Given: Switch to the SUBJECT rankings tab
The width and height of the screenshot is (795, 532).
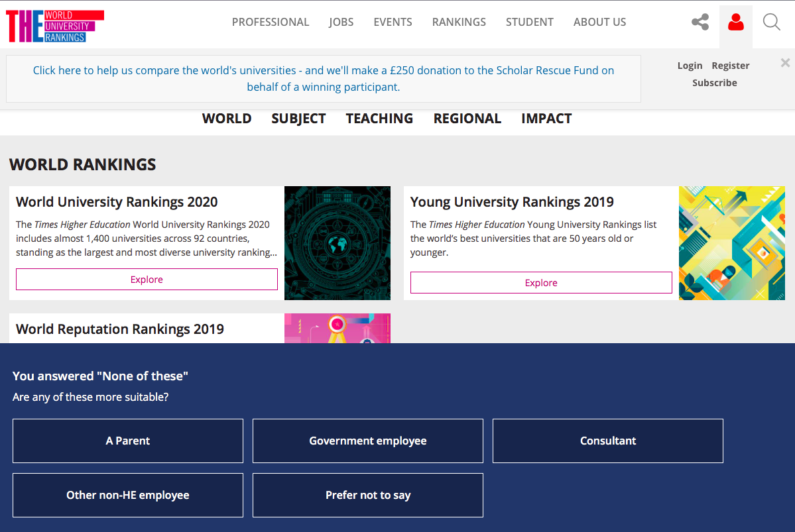Looking at the screenshot, I should (298, 119).
